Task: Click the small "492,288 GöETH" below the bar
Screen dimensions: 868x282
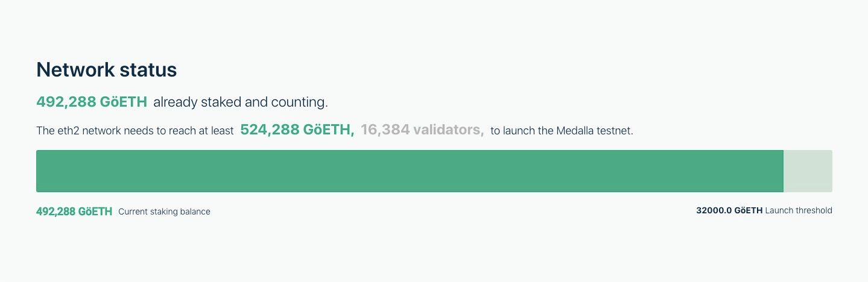Action: point(74,211)
